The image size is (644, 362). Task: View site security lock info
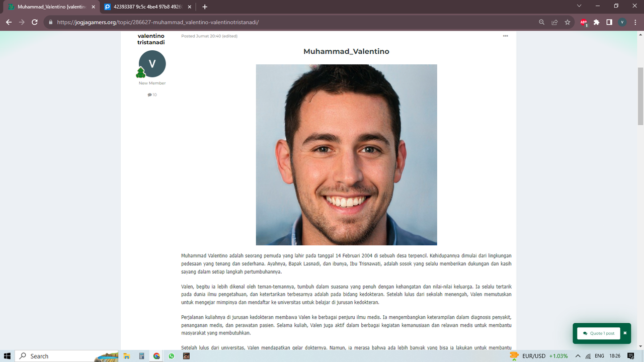tap(50, 22)
